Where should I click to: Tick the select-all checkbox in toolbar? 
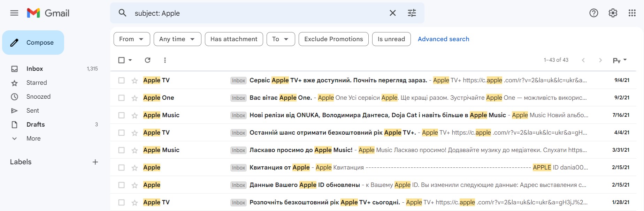(121, 60)
